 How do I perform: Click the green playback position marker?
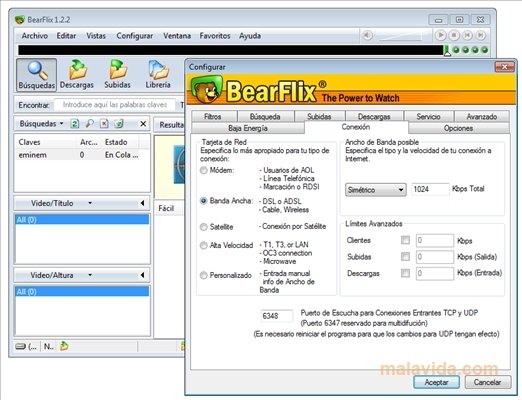(447, 51)
